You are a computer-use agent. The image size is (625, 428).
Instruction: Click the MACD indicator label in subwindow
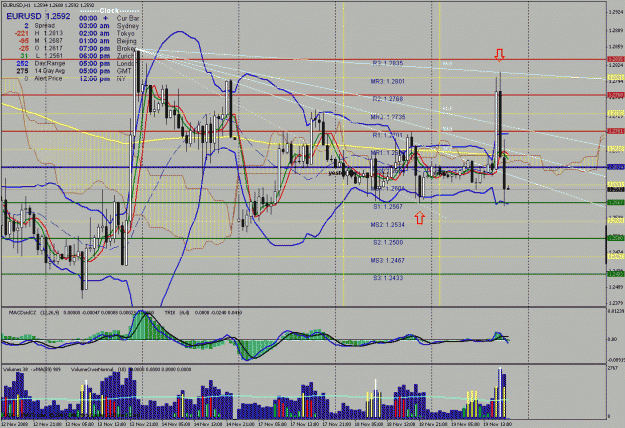pyautogui.click(x=34, y=313)
